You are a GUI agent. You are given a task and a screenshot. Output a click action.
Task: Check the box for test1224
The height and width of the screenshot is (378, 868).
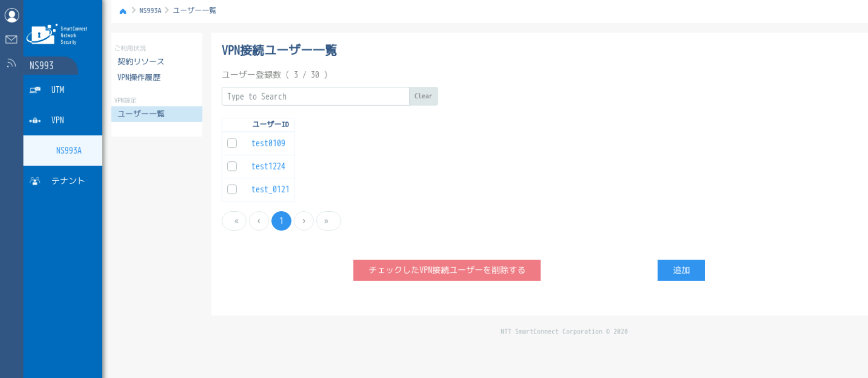click(232, 166)
